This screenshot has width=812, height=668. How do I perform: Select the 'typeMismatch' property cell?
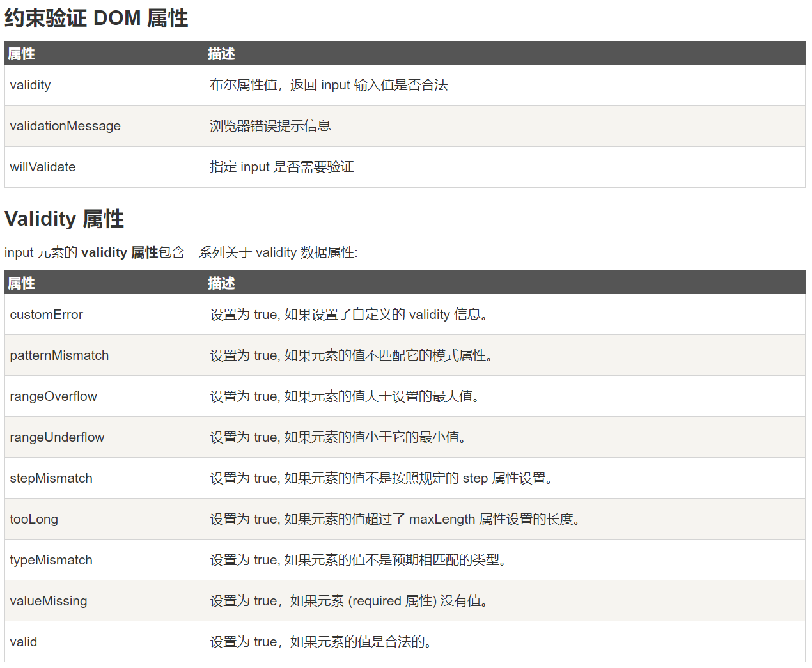(105, 560)
